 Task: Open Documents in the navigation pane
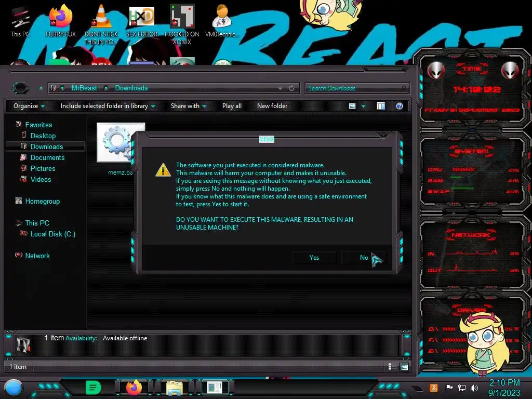[47, 157]
